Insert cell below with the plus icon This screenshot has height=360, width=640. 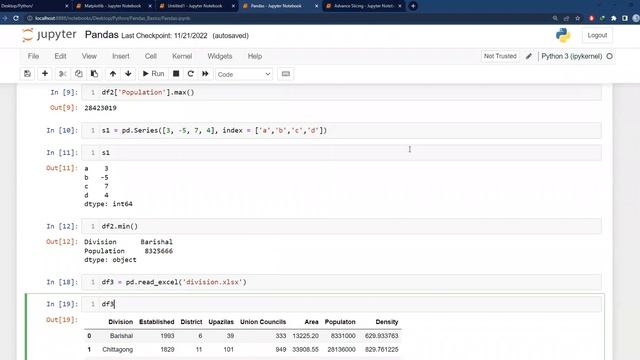[x=45, y=74]
